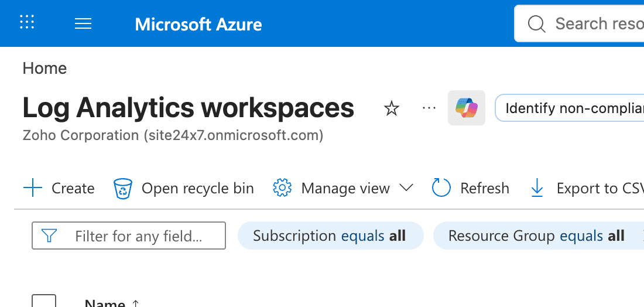Click the plus icon beside Create
The width and height of the screenshot is (644, 307).
point(33,188)
